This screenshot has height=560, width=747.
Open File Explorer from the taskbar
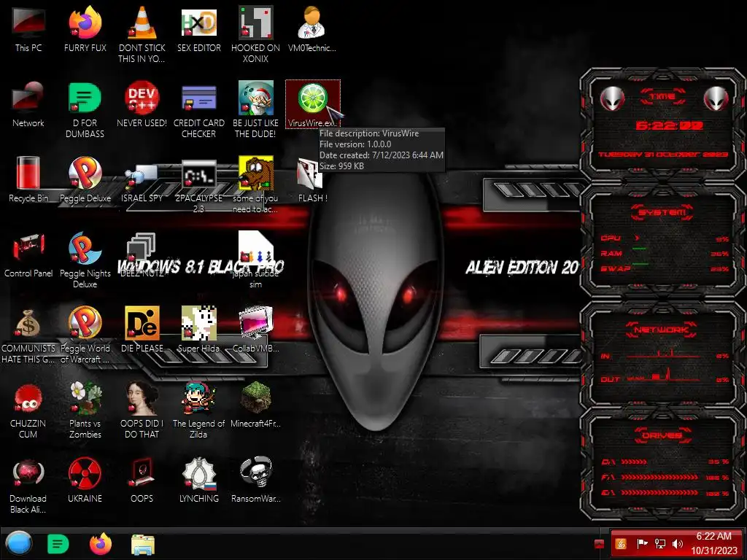pos(142,545)
